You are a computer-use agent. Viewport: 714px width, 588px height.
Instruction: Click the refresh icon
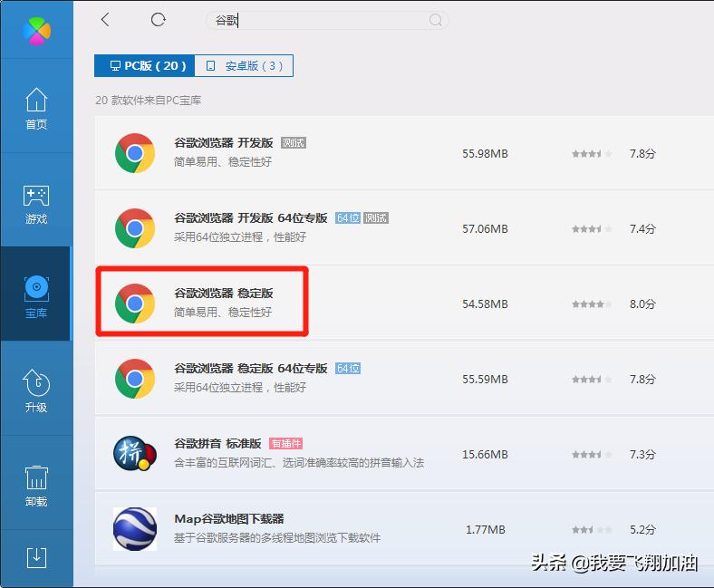point(158,20)
